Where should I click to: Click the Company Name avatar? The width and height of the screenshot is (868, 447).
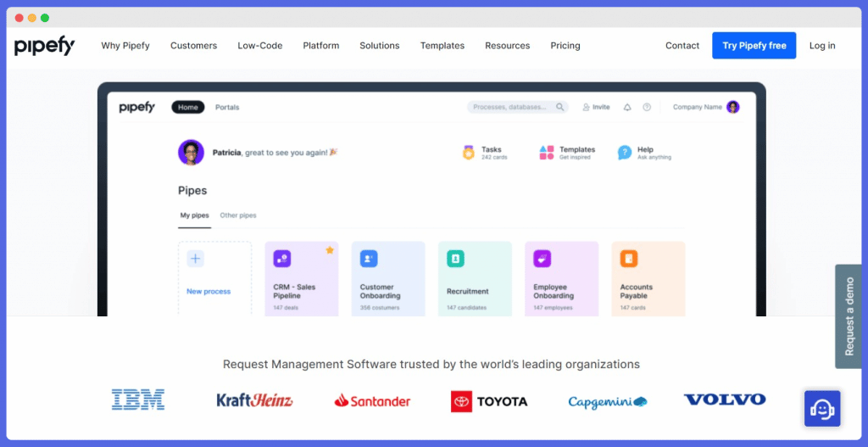pos(733,107)
